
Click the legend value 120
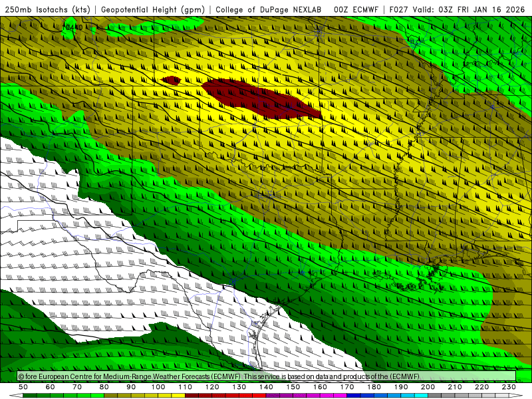click(x=212, y=387)
